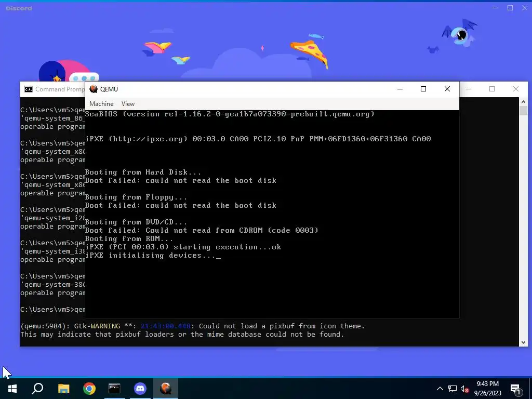Launch Google Chrome from the taskbar
The image size is (532, 399).
[x=89, y=389]
